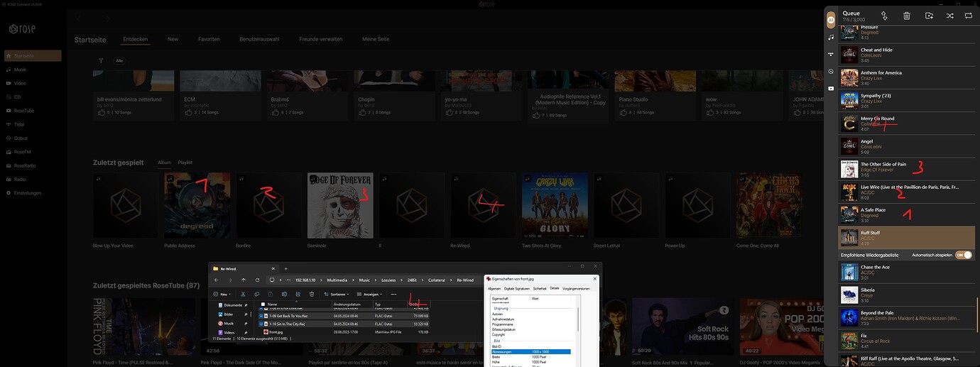Select the music note queue source icon
Screen dimensions: 980x367
tap(831, 36)
